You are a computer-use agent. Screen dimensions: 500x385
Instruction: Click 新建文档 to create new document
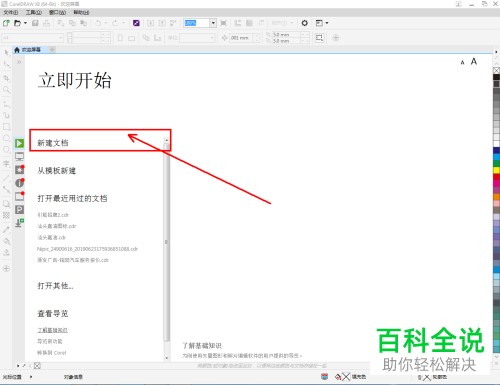(x=53, y=143)
